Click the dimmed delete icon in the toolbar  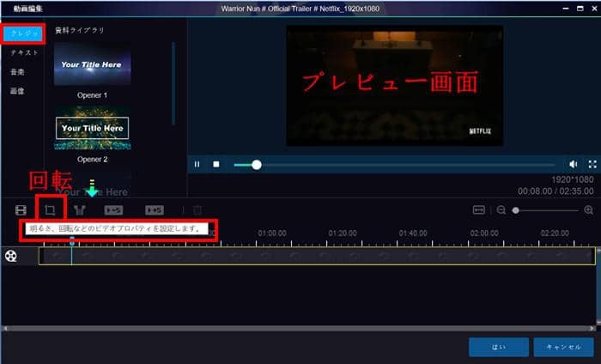[197, 210]
